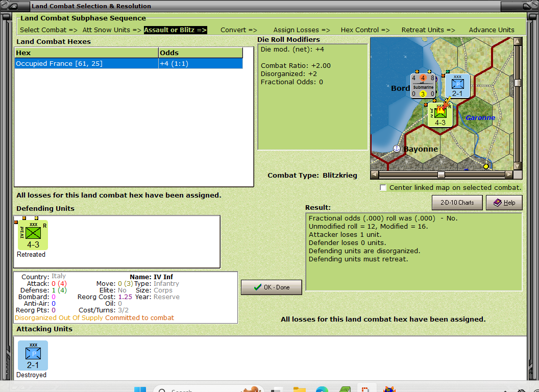This screenshot has height=392, width=539.
Task: Launch World in Flames from the taskbar
Action: [x=390, y=389]
